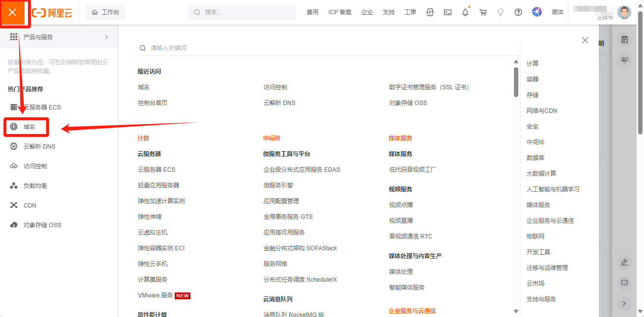644x317 pixels.
Task: Expand the 产品与服务 menu chevron
Action: [107, 37]
